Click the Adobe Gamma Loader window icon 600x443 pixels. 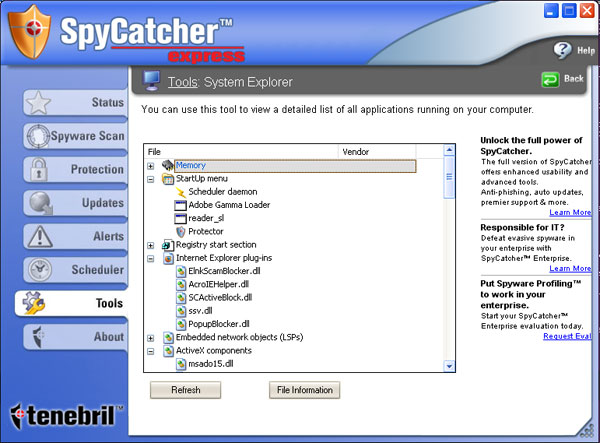[x=180, y=205]
